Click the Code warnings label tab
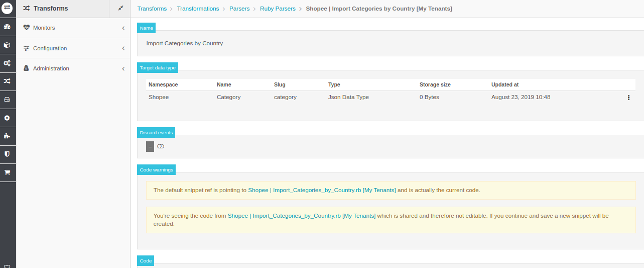 (x=156, y=170)
